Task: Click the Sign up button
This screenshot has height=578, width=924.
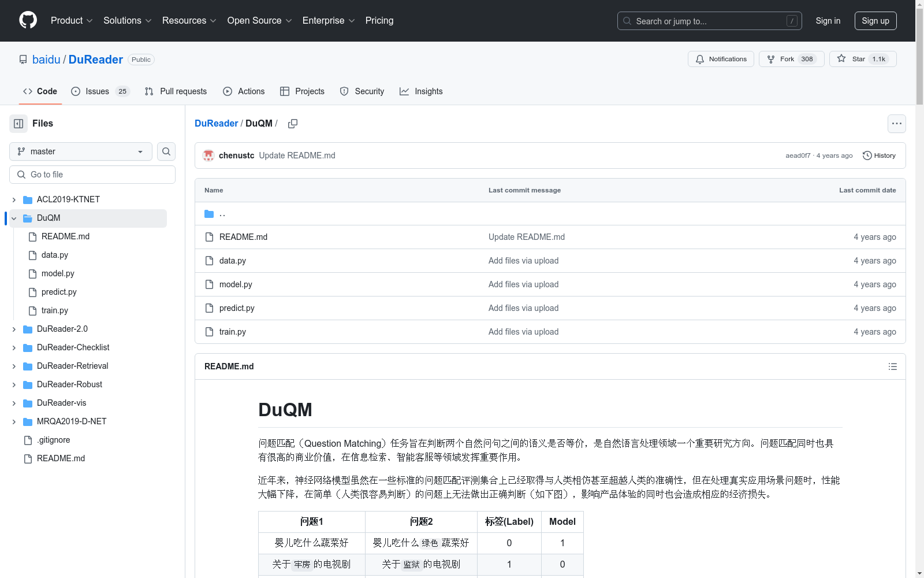Action: point(875,21)
